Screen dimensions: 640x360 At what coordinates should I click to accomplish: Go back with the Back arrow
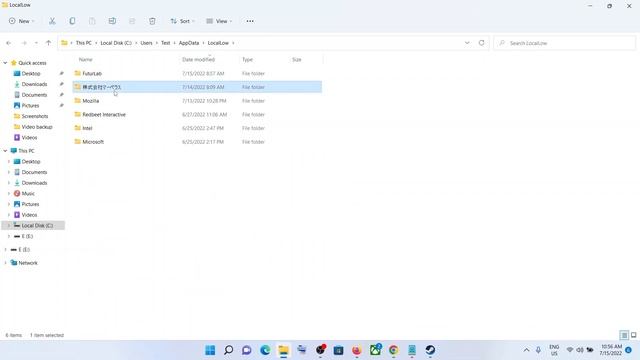point(9,43)
